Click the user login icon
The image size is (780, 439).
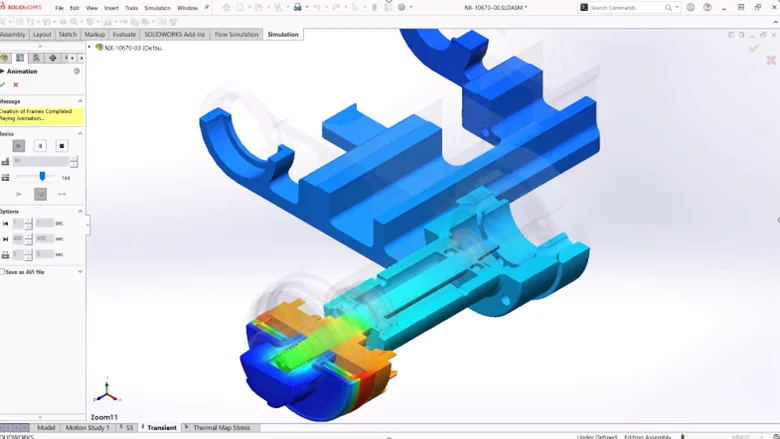point(690,7)
